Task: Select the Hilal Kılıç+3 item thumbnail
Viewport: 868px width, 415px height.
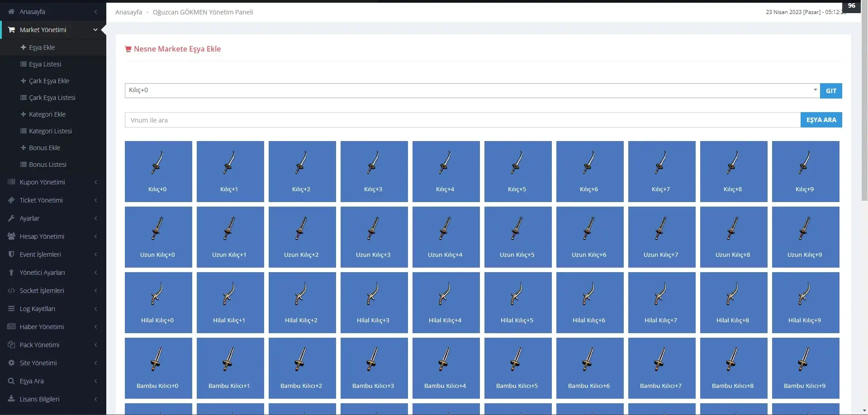Action: 374,302
